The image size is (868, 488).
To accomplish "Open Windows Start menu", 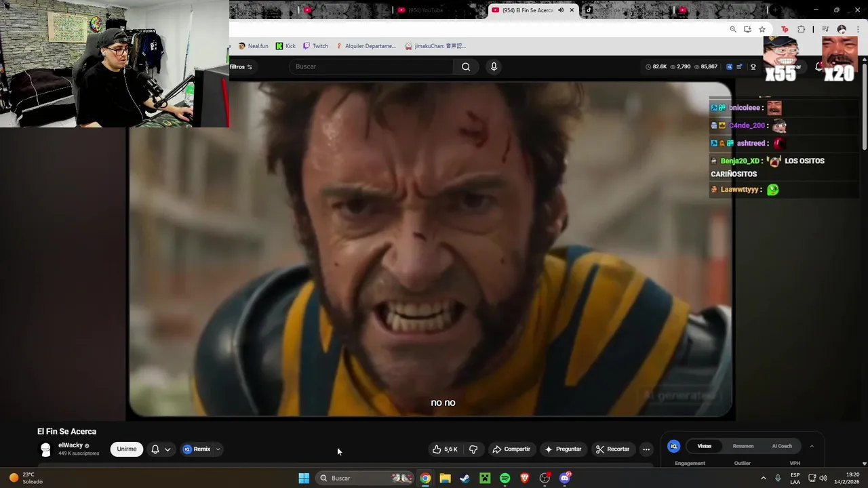I will [304, 478].
